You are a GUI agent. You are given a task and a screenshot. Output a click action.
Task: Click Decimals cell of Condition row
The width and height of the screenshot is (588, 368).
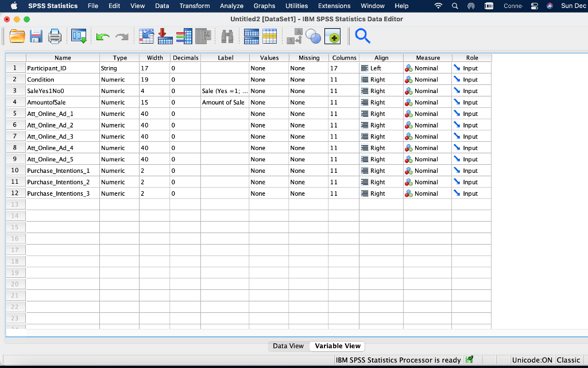pos(185,79)
